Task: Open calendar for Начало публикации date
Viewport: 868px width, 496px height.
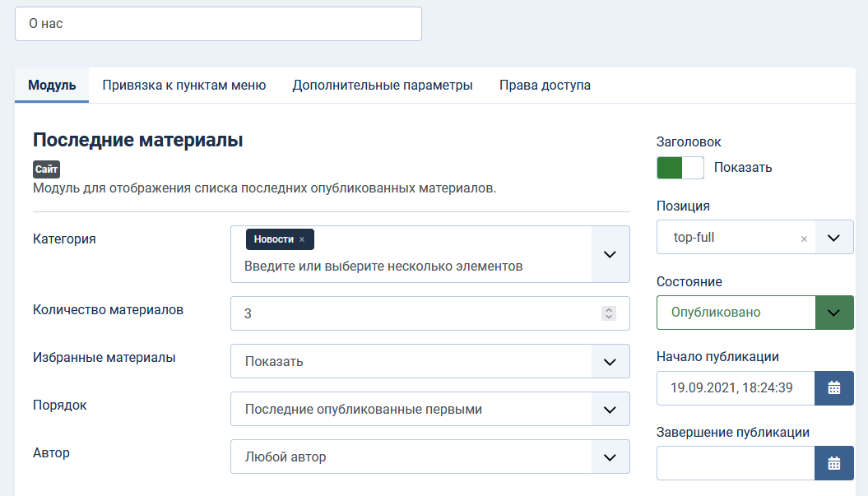Action: 833,387
